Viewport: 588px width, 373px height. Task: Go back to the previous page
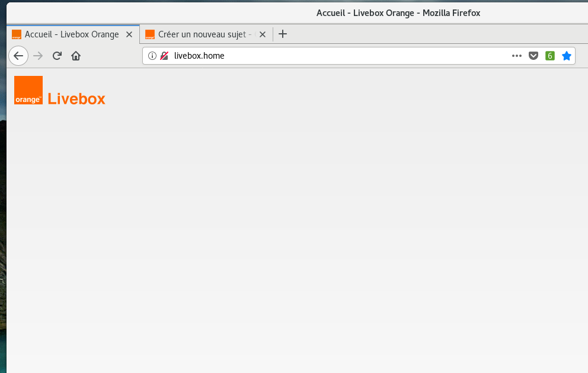pos(18,56)
